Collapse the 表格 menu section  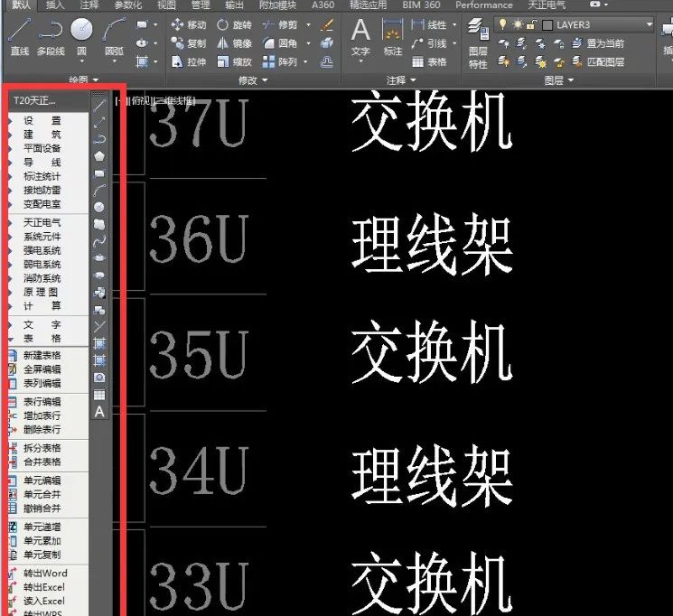[42, 339]
